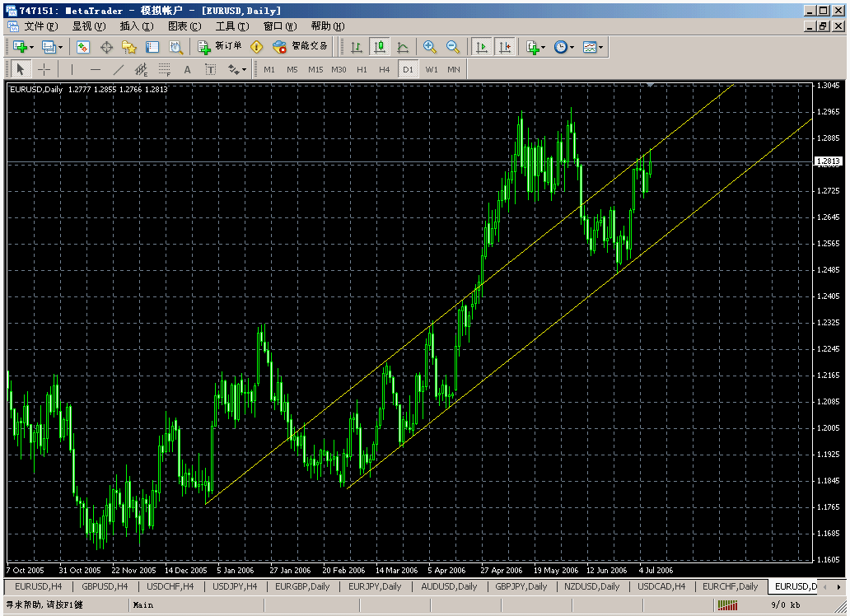Switch to the GBPUSD,H4 chart tab
Viewport: 850px width, 616px height.
point(105,586)
